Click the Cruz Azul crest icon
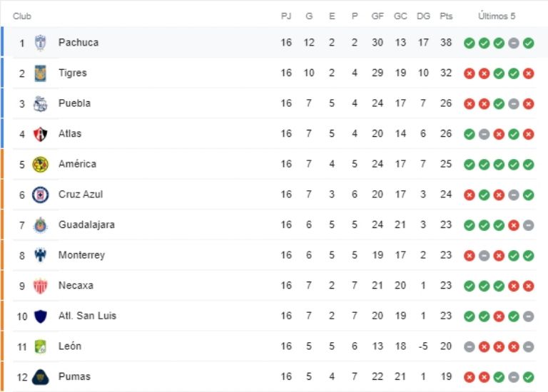 41,195
